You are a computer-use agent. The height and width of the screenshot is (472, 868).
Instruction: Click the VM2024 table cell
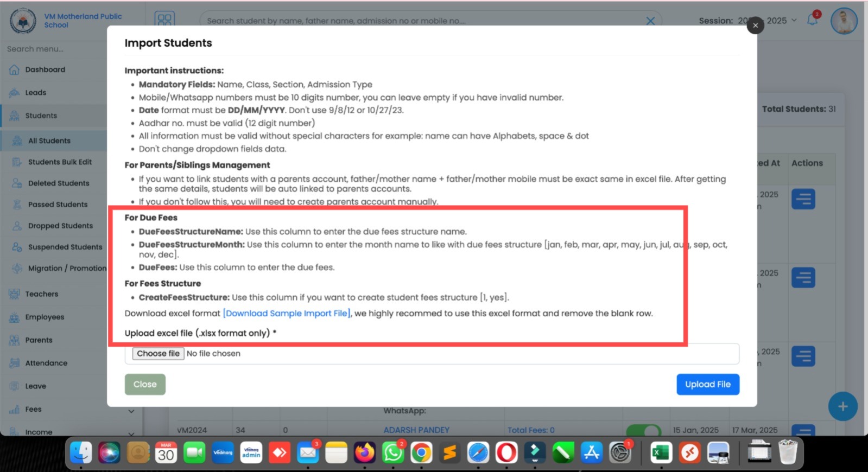pyautogui.click(x=192, y=430)
